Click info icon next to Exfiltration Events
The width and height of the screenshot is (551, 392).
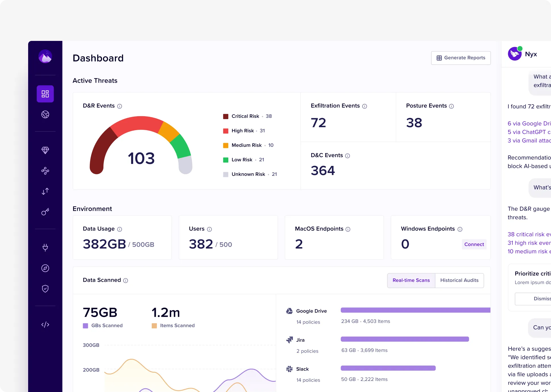point(364,106)
